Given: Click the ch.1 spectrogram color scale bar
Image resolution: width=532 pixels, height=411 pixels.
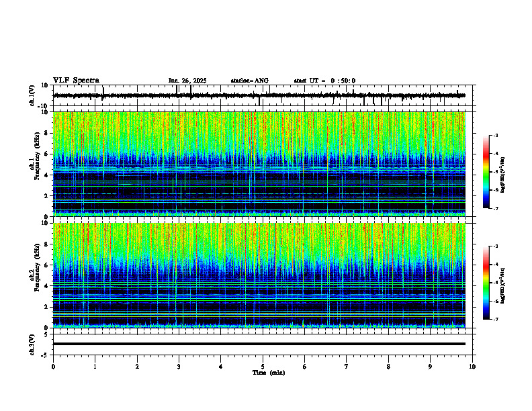Looking at the screenshot, I should click(486, 172).
